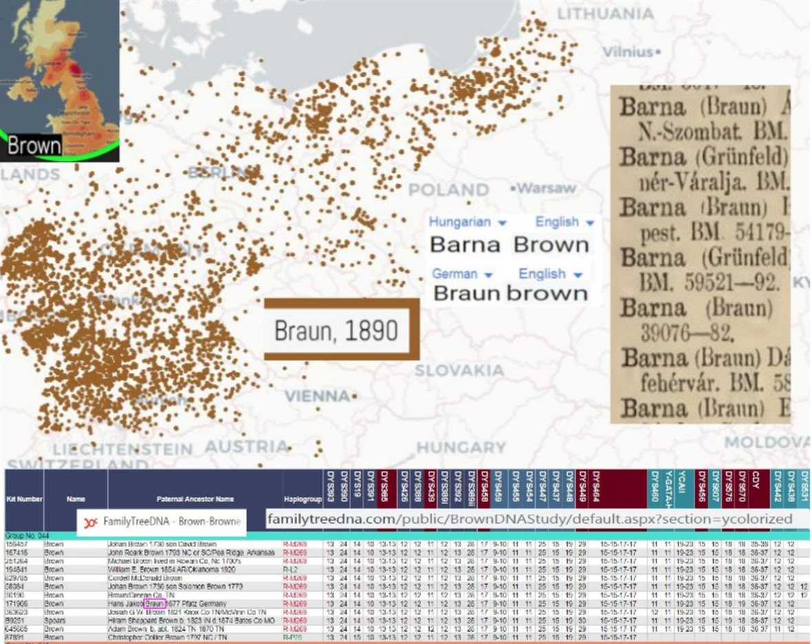Click the highlighted Braun in Hans Jakob row

point(155,603)
